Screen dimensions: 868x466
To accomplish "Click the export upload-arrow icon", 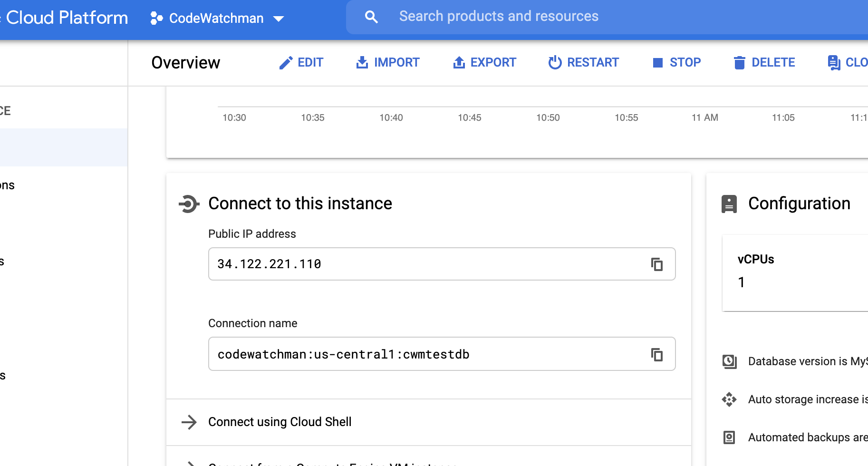I will pos(459,62).
